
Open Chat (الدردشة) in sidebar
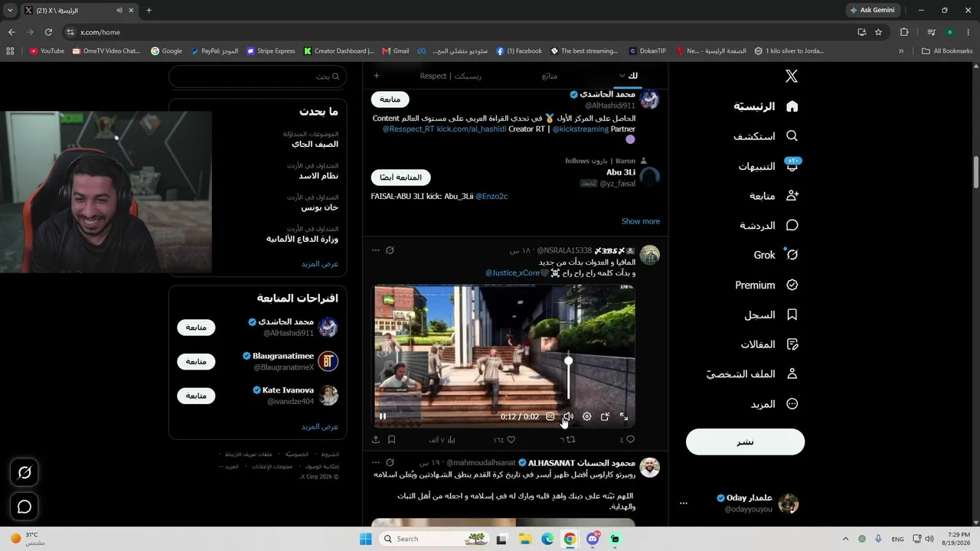point(769,226)
